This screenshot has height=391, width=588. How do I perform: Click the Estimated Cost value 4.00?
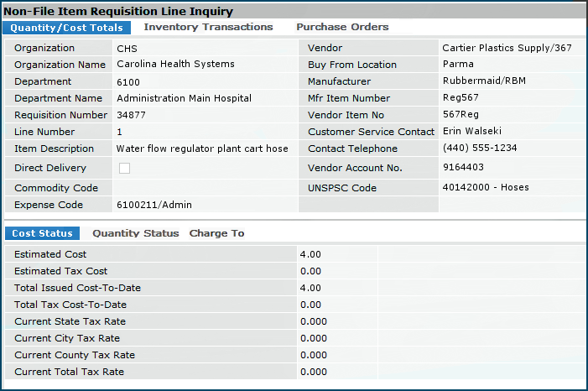(x=310, y=254)
